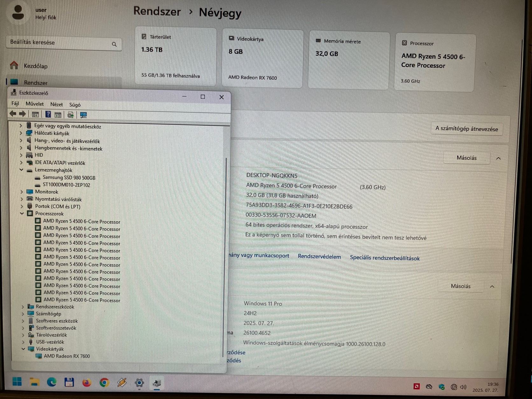The width and height of the screenshot is (532, 399).
Task: Click the device name DESKTOP-NGQKKN5
Action: 272,175
